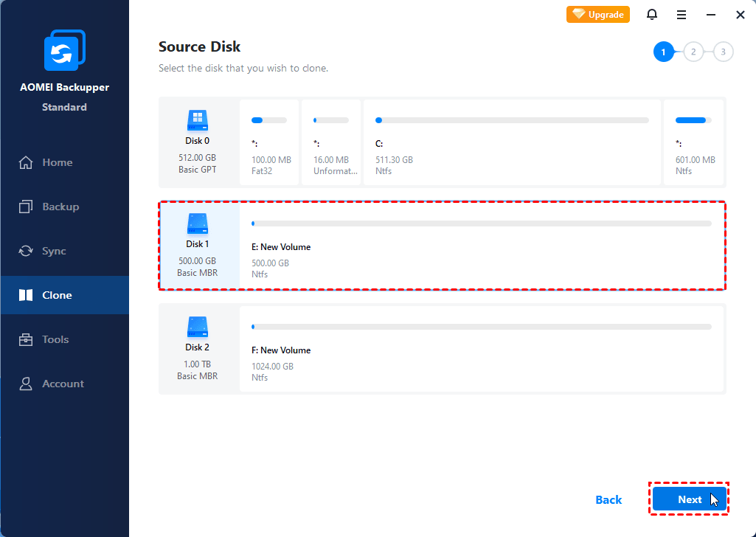This screenshot has height=537, width=756.
Task: Click the Home house icon
Action: (x=27, y=162)
